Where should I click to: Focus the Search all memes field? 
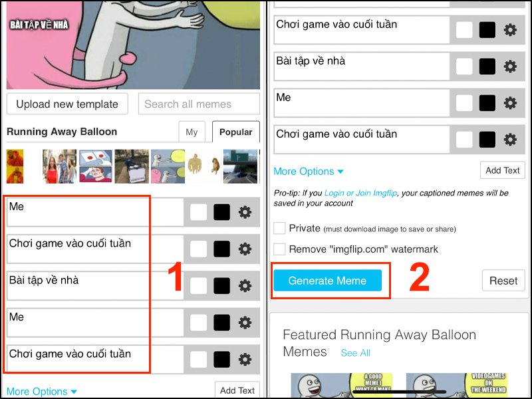tap(199, 104)
